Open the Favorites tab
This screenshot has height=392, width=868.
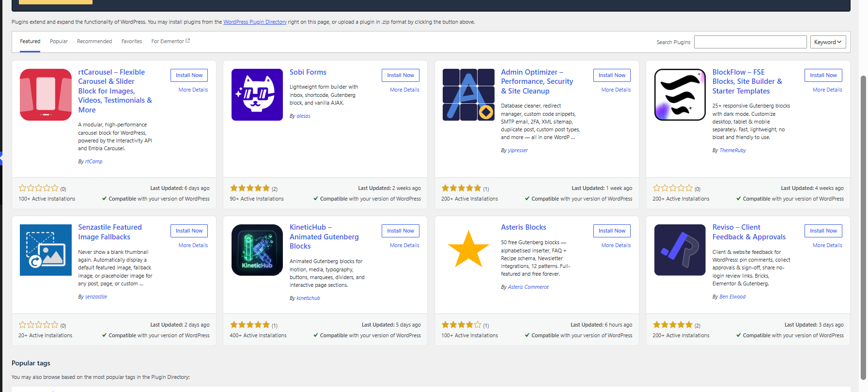click(x=132, y=42)
